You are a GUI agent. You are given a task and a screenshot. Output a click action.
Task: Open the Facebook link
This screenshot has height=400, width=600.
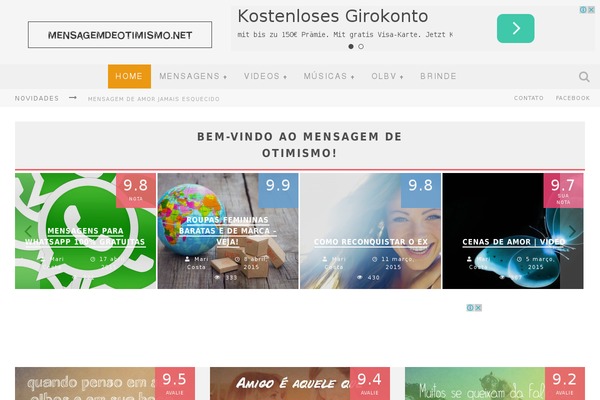[572, 98]
